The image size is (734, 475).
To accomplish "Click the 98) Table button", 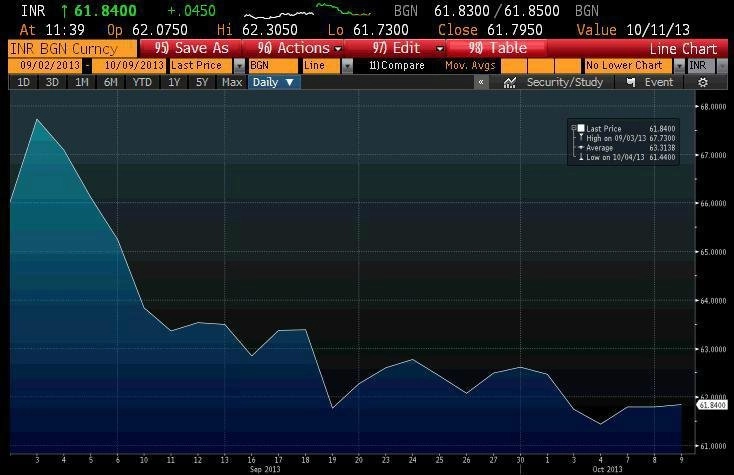I will coord(497,48).
